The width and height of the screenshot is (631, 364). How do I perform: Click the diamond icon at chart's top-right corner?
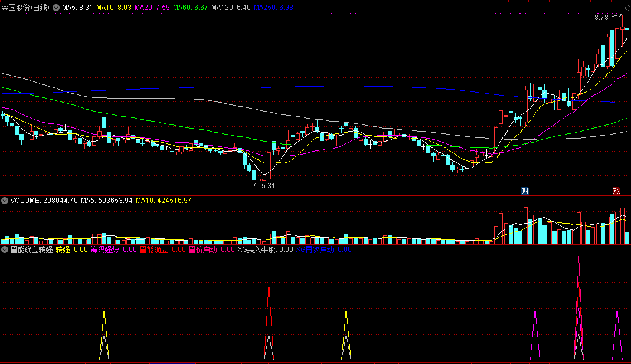tap(627, 8)
